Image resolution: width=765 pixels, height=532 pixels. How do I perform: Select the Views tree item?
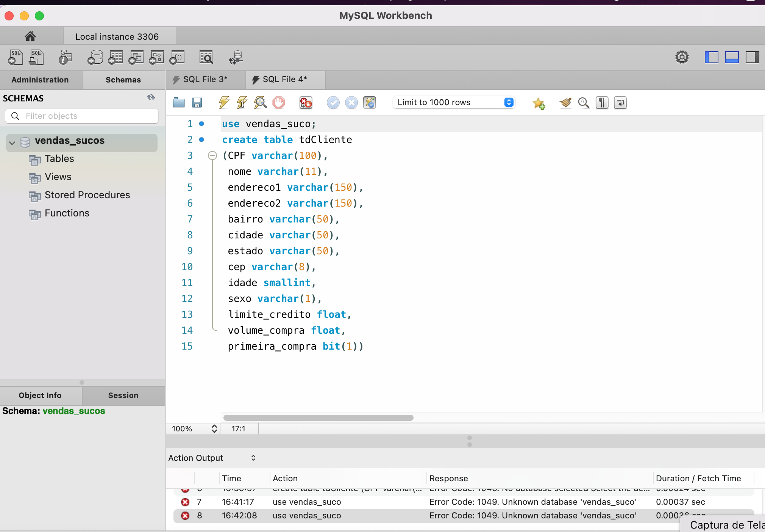(58, 177)
